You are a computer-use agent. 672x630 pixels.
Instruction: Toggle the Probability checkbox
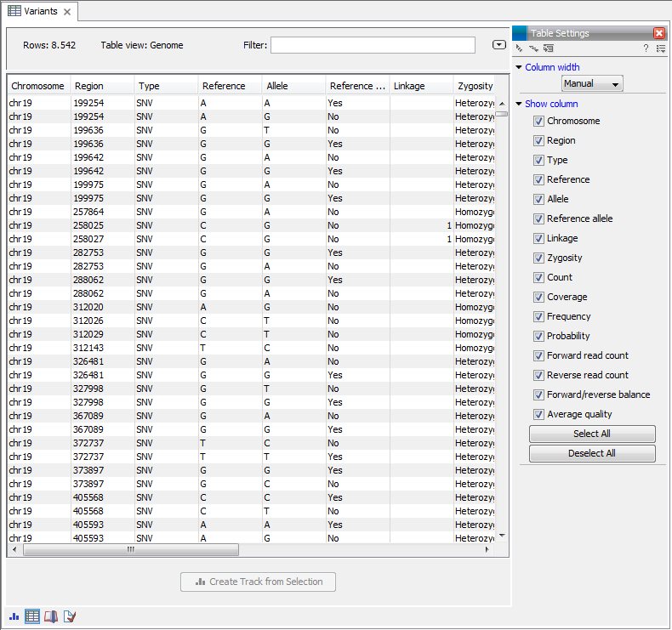[x=538, y=336]
